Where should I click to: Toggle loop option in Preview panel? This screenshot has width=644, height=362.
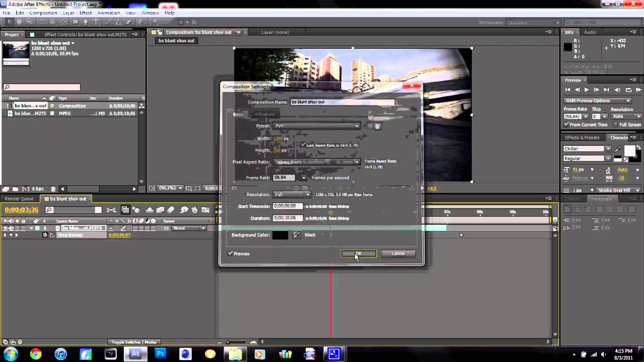pos(628,90)
